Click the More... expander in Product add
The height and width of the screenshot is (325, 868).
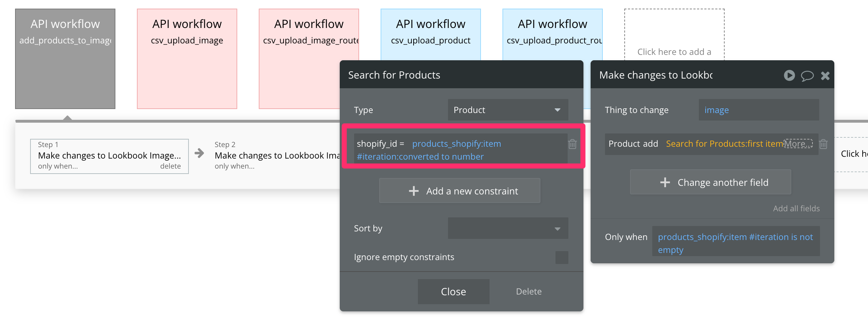[x=798, y=144]
